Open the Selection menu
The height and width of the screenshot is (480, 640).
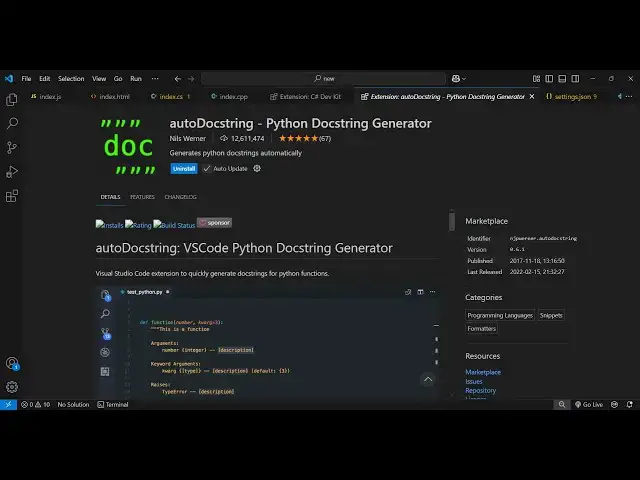click(71, 78)
